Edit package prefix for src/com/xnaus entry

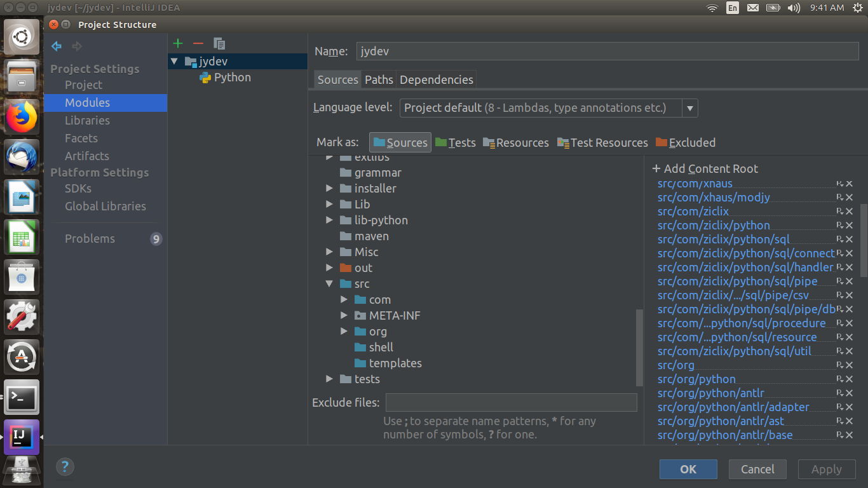(x=840, y=184)
